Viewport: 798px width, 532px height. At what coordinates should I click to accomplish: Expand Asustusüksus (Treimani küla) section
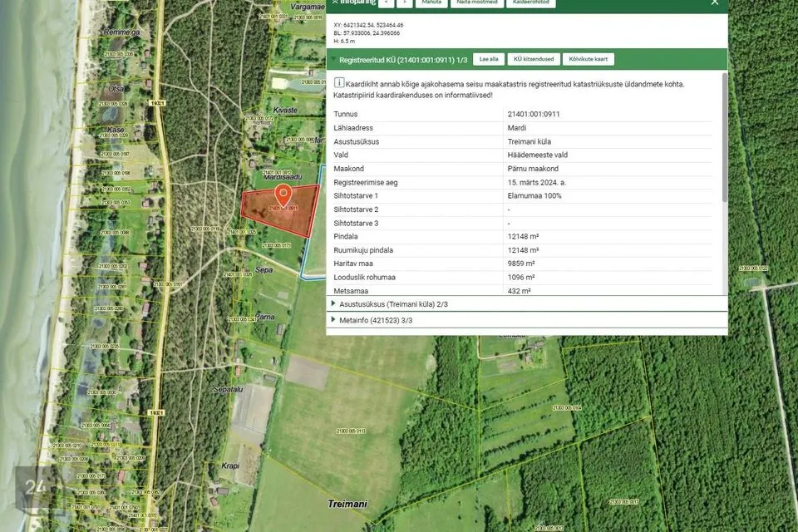click(333, 304)
